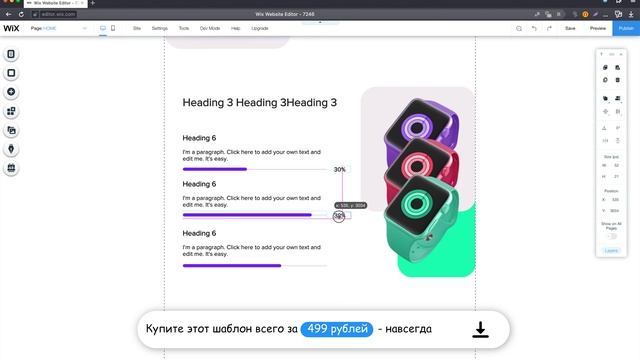Click the orange browser extension icon
The width and height of the screenshot is (640, 360).
coord(585,14)
